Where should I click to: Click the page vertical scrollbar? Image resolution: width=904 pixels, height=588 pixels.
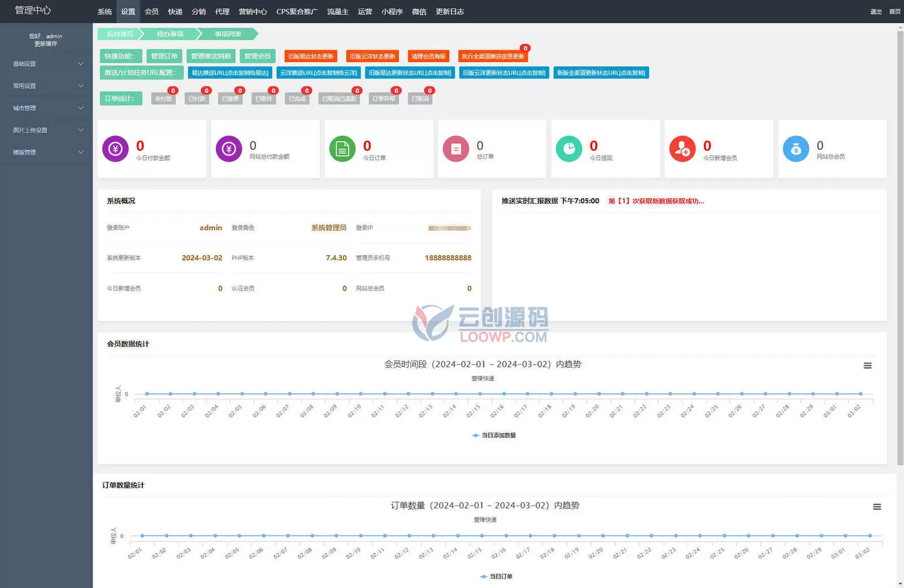(x=900, y=248)
